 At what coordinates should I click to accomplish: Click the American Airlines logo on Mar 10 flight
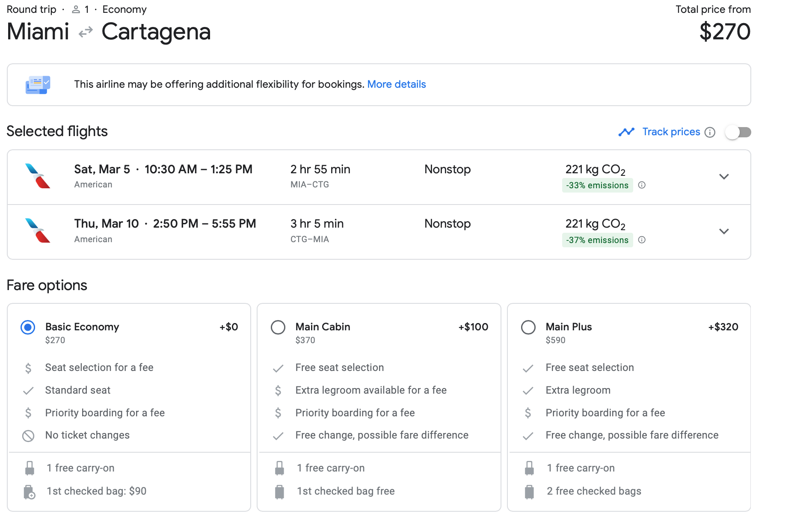coord(38,231)
